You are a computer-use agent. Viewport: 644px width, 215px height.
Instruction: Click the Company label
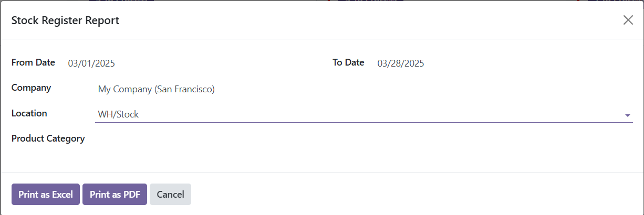pyautogui.click(x=31, y=88)
